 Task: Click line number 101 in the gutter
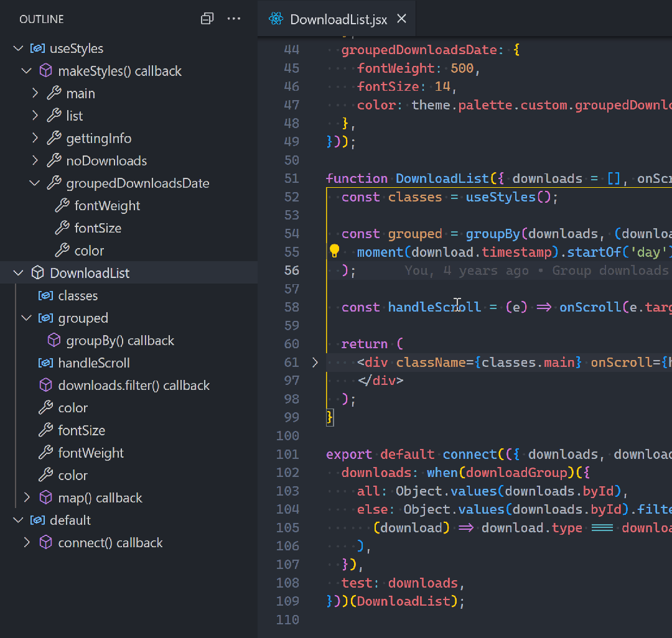click(287, 454)
